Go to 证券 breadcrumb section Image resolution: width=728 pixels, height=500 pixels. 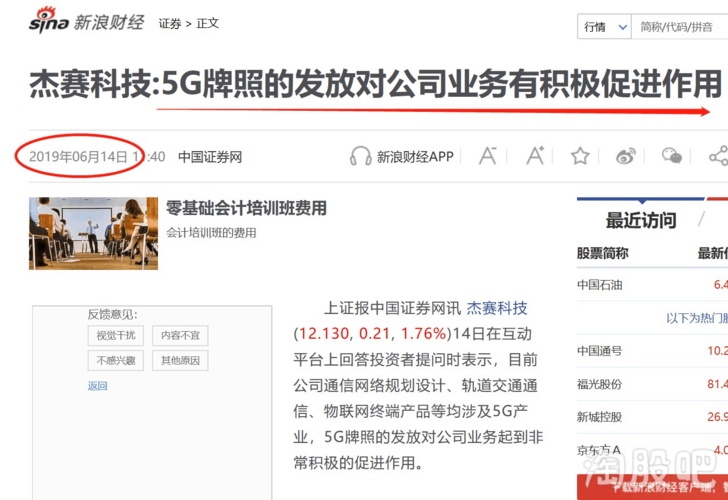(x=169, y=23)
